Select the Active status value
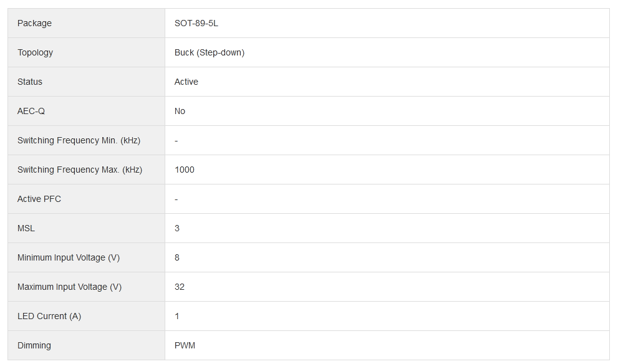Image resolution: width=618 pixels, height=364 pixels. pyautogui.click(x=186, y=82)
